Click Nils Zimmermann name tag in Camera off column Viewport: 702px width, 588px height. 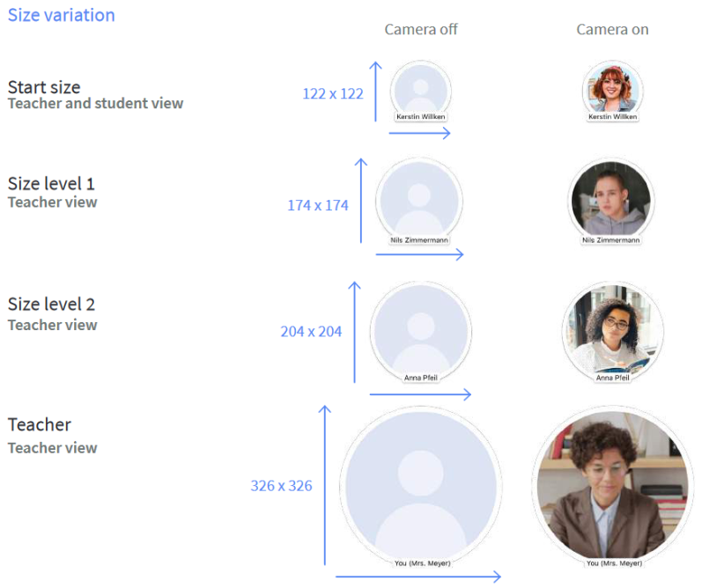coord(419,240)
